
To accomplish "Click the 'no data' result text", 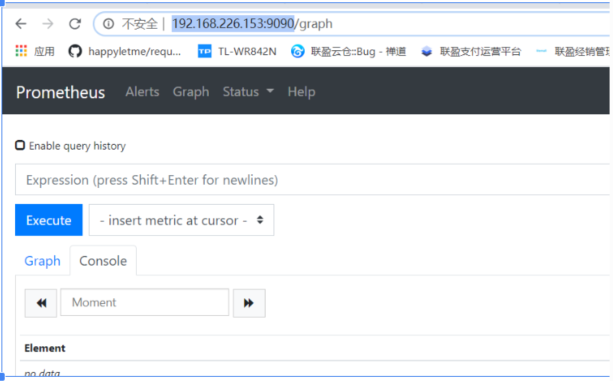I will click(x=42, y=373).
